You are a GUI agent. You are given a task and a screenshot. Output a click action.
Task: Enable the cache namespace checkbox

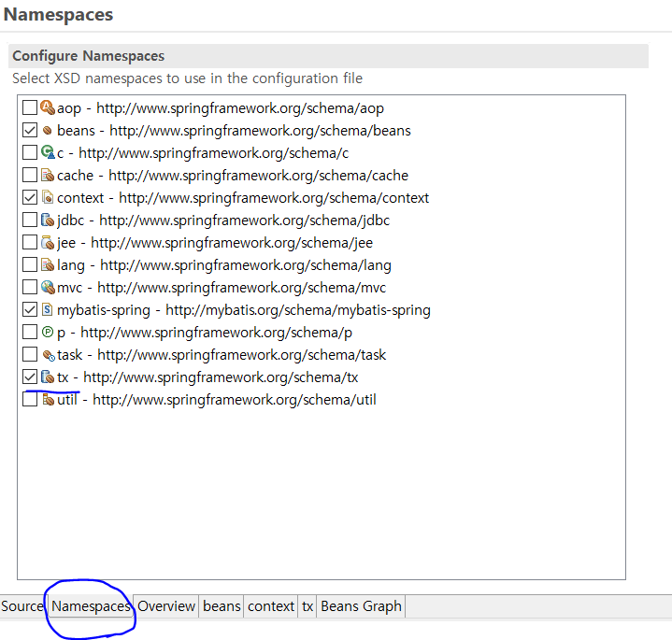tap(30, 175)
